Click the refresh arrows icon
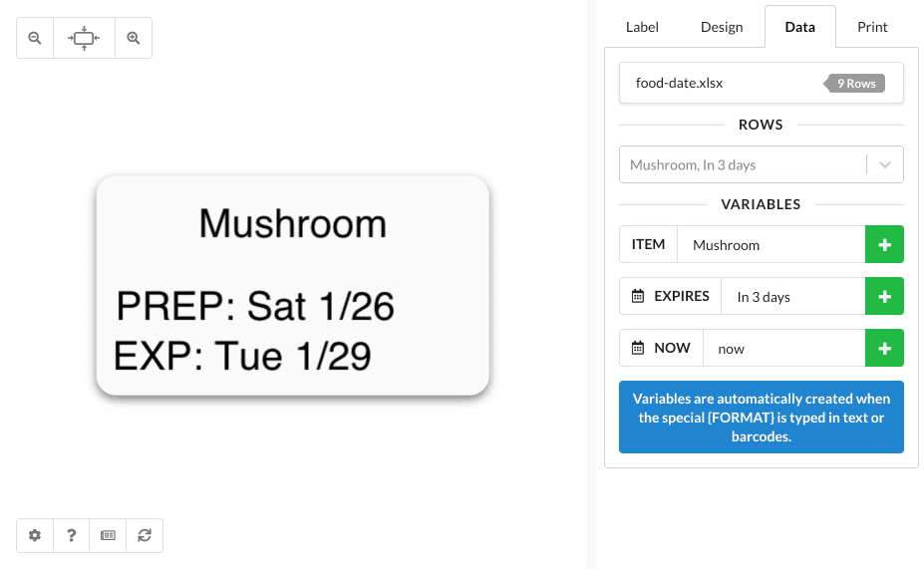 tap(145, 535)
